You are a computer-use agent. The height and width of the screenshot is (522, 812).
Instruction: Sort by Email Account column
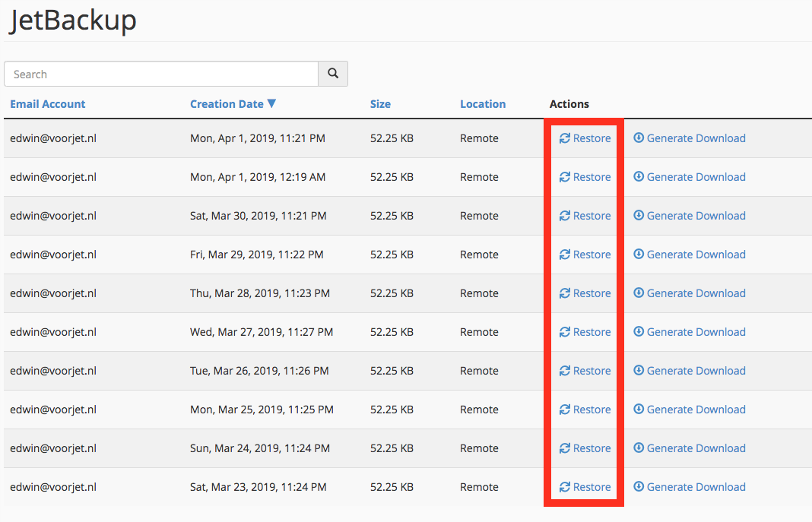coord(48,104)
